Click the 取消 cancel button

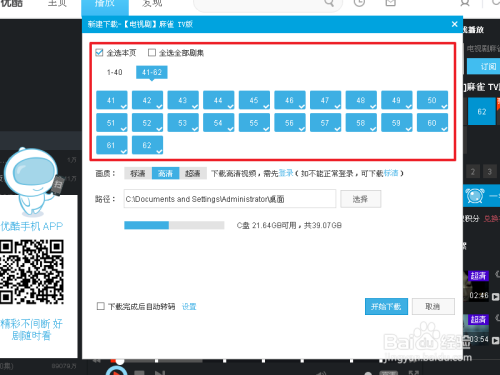point(433,306)
